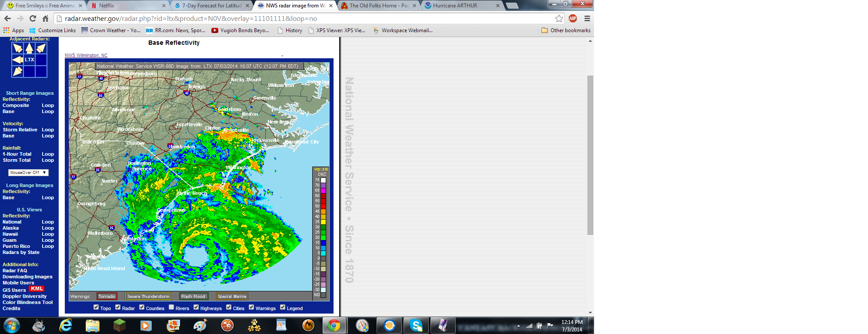Turn off the Highways overlay checkbox
Screen dimensions: 868x334
coord(196,307)
